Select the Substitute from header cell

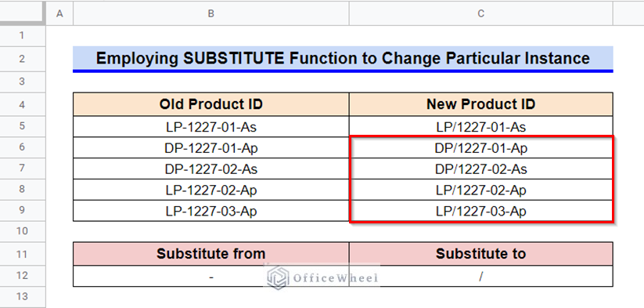211,254
